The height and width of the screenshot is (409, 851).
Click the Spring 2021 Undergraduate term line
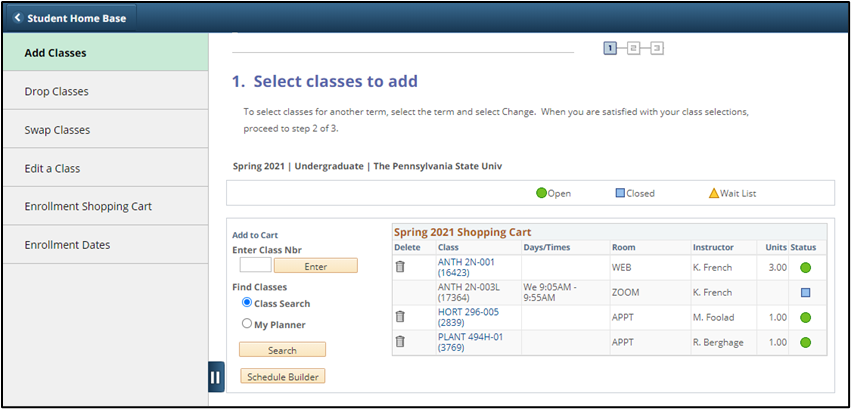tap(367, 166)
